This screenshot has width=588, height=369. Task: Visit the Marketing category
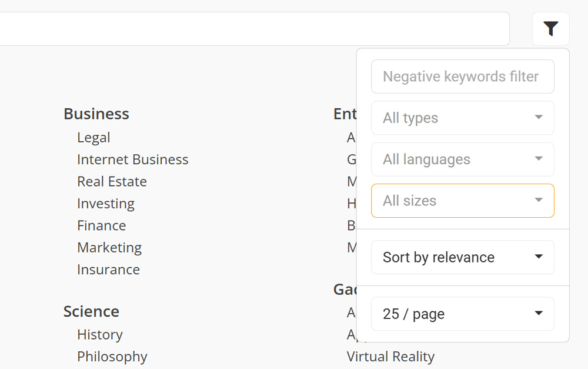(x=109, y=248)
